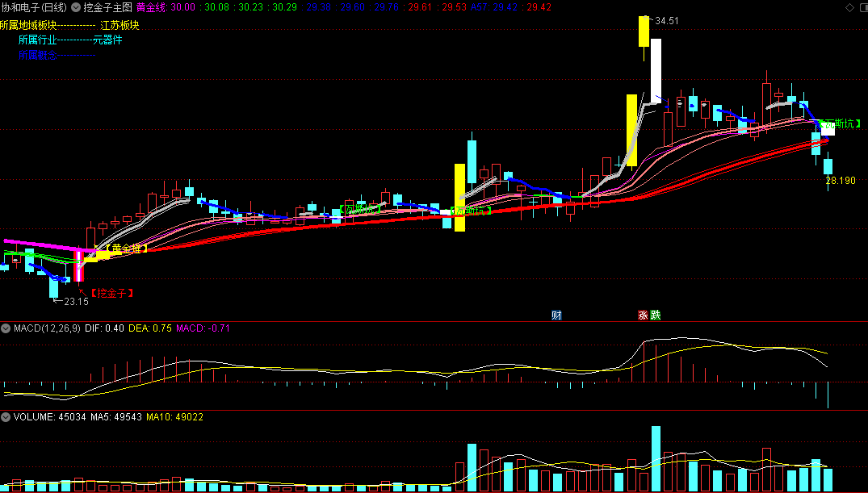Click the 协和电子(日线) stock title

[x=35, y=7]
